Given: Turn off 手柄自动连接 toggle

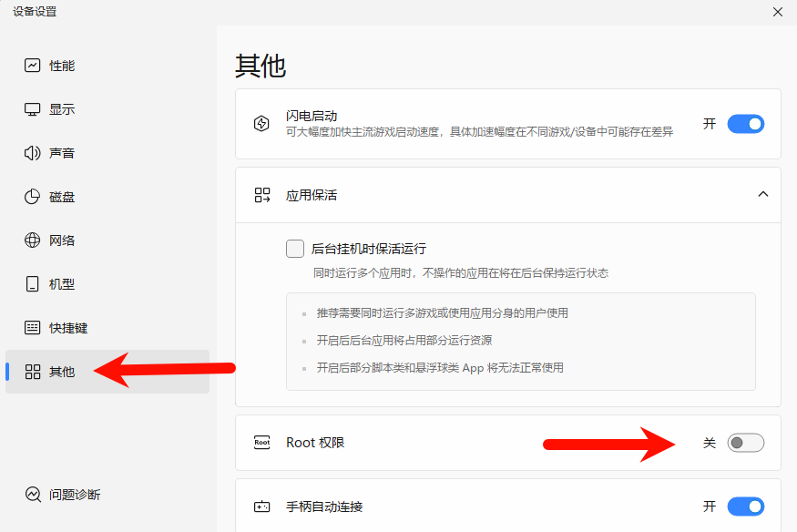Looking at the screenshot, I should point(745,506).
